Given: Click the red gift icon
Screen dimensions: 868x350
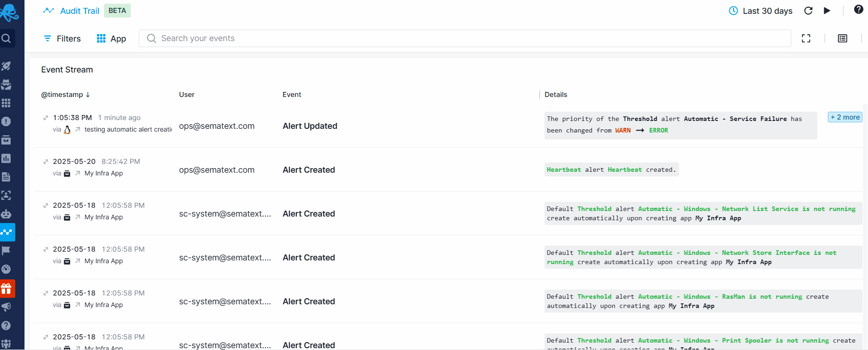Looking at the screenshot, I should click(6, 289).
